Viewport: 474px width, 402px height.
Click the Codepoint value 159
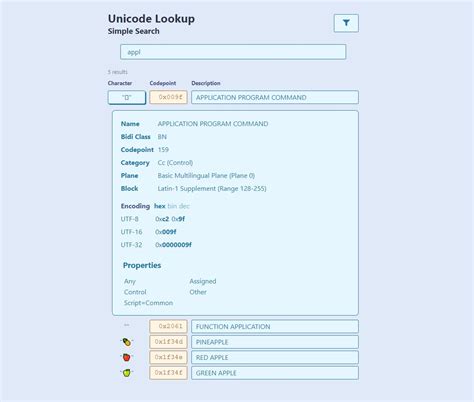coord(163,150)
